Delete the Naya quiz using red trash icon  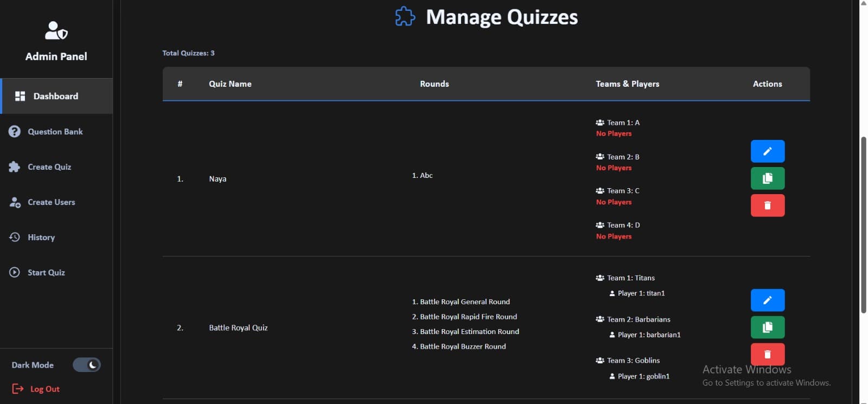(x=767, y=206)
